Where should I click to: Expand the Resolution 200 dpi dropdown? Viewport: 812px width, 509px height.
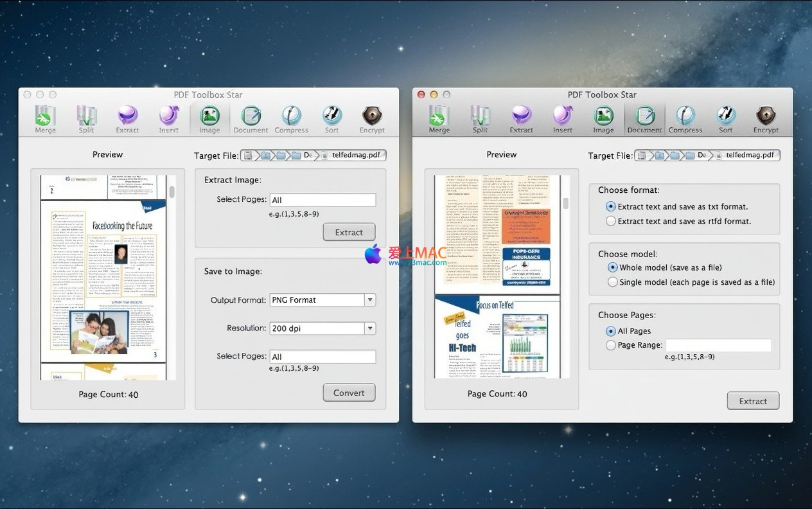[322, 328]
